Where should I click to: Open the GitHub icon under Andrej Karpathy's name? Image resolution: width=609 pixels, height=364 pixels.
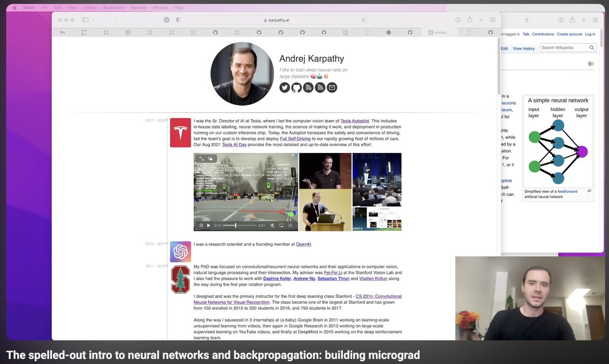[x=296, y=88]
